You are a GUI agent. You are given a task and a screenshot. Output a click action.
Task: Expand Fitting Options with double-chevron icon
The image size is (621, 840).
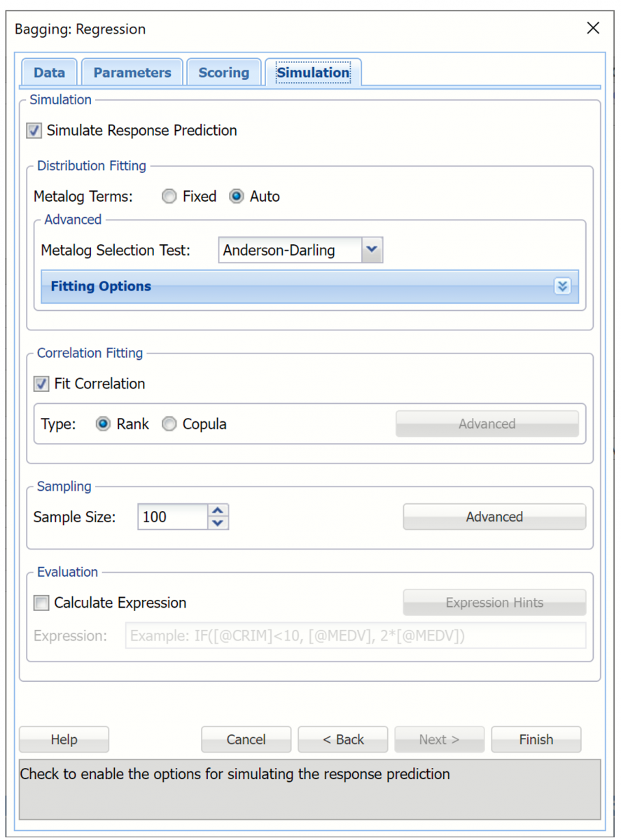(562, 286)
